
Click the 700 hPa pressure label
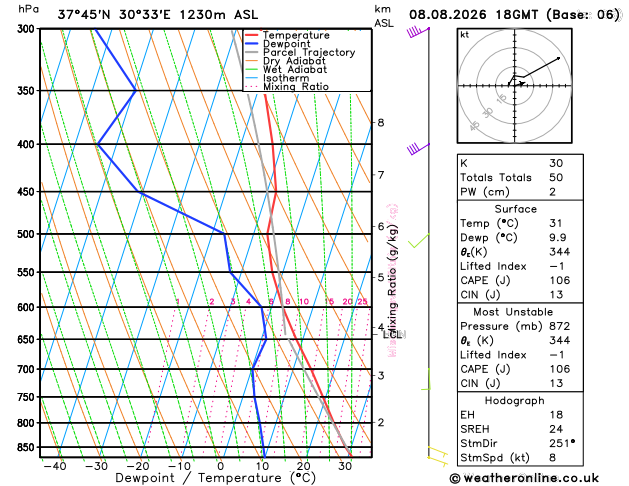28,369
